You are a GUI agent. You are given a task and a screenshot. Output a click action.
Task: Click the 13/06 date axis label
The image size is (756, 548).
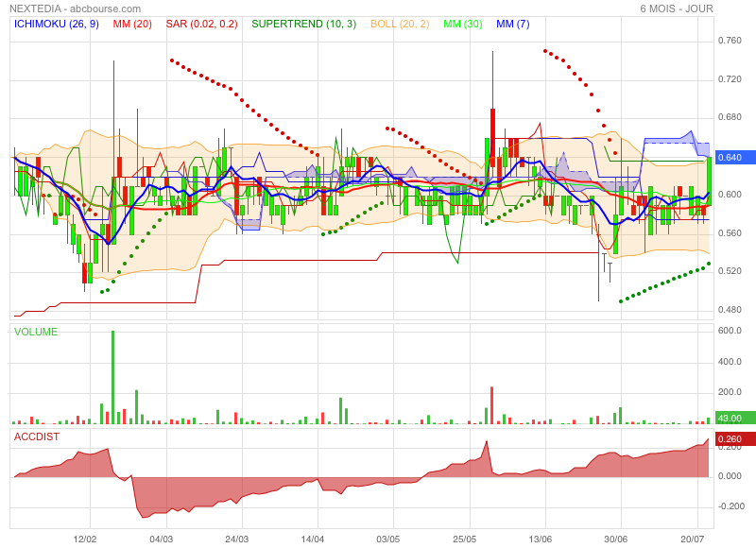[x=540, y=539]
